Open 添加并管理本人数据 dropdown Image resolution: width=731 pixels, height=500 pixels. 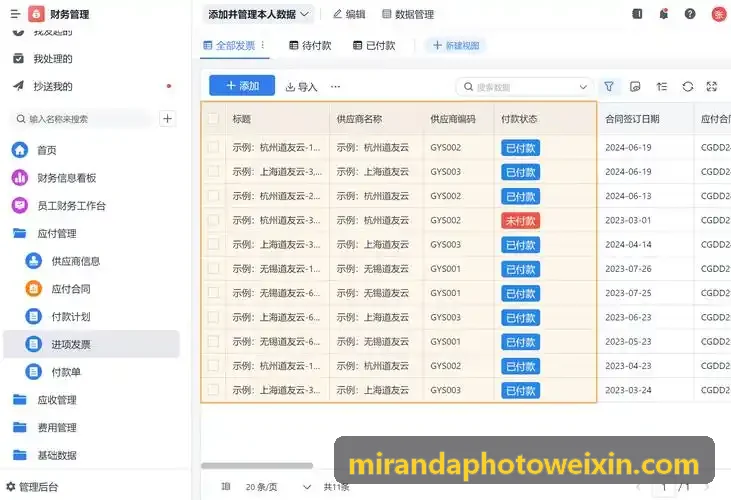click(258, 14)
